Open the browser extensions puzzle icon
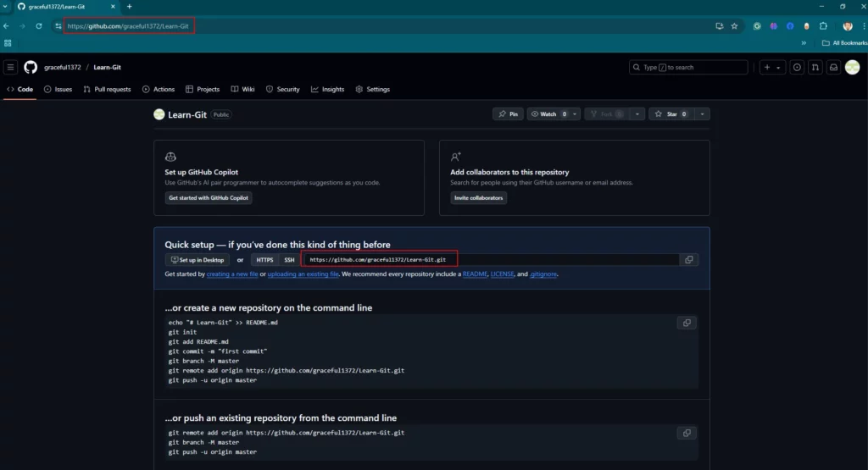Viewport: 868px width, 470px height. [823, 26]
